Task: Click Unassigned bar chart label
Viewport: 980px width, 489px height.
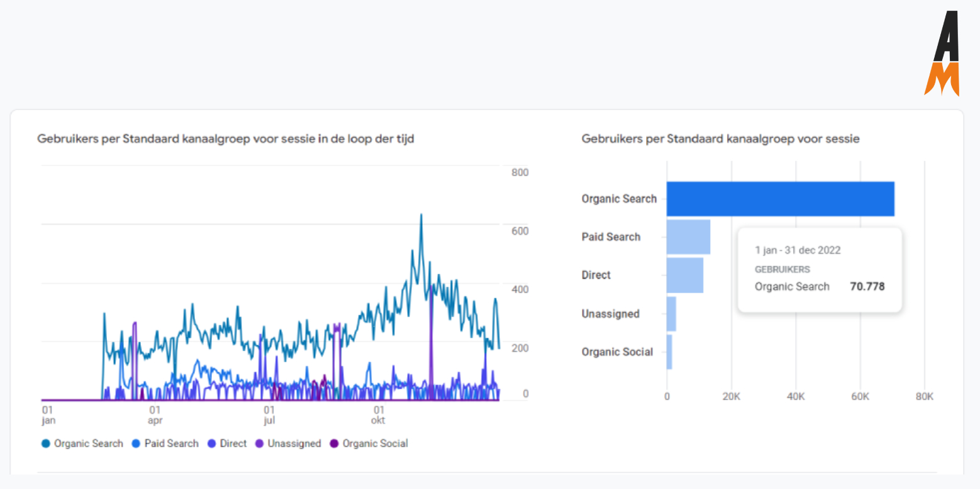Action: click(611, 314)
